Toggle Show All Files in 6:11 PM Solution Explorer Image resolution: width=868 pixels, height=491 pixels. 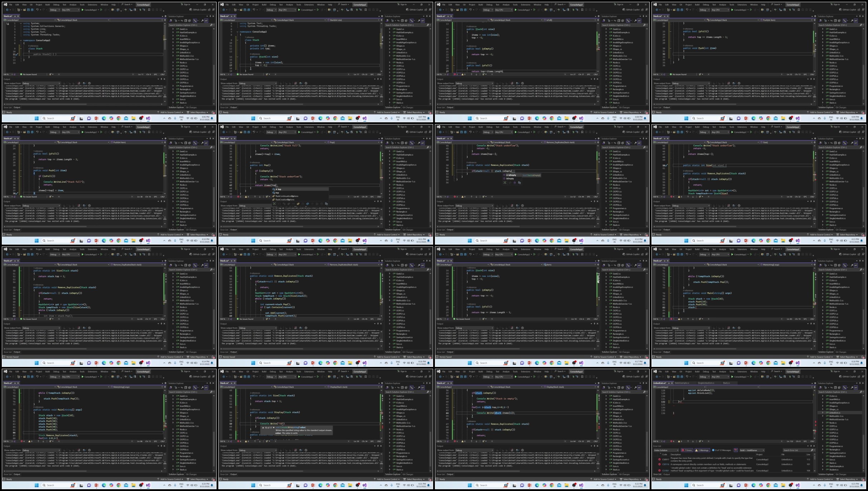[406, 143]
